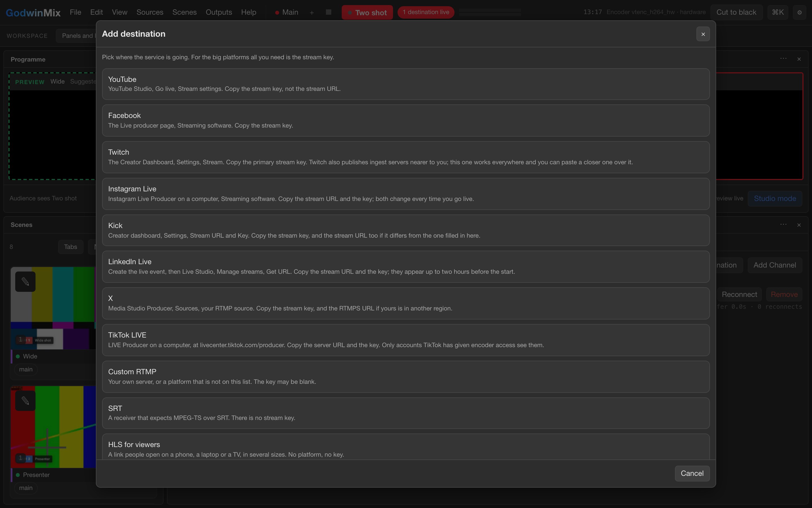Image resolution: width=812 pixels, height=508 pixels.
Task: Select the X destination option
Action: (406, 303)
